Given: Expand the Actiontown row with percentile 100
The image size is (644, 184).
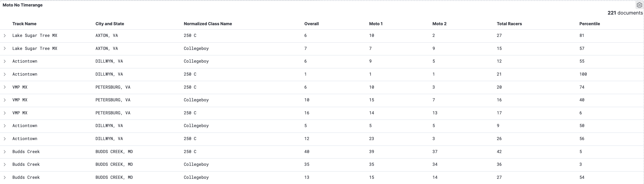Looking at the screenshot, I should click(5, 74).
